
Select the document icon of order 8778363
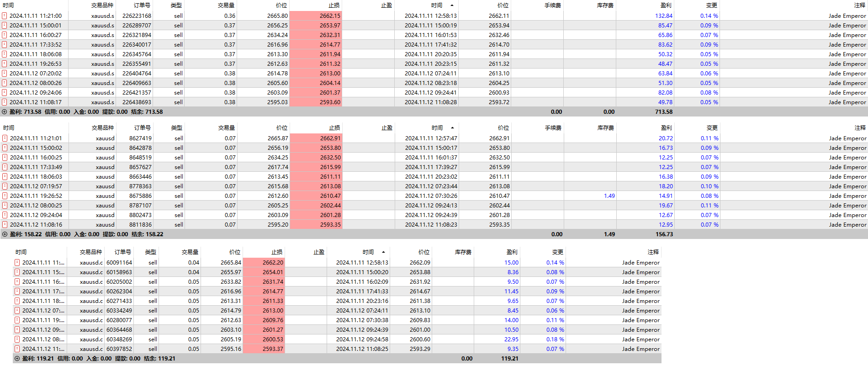[x=5, y=186]
